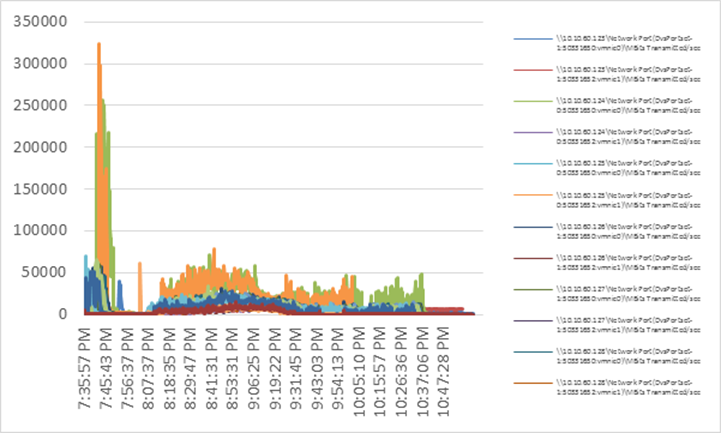The image size is (721, 433).
Task: Select the dark orange vmnic1 legend entry text
Action: click(628, 387)
